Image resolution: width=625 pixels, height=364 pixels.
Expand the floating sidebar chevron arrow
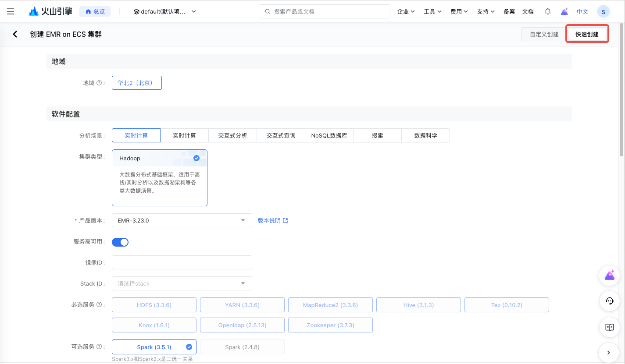[x=609, y=352]
